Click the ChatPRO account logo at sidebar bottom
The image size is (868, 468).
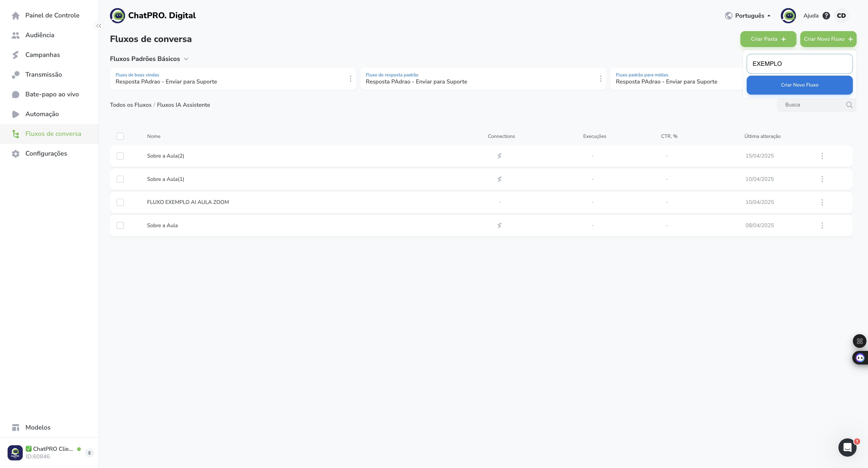click(x=15, y=453)
